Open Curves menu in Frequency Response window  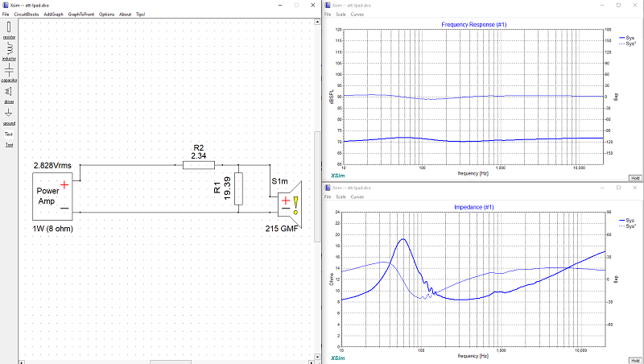(x=357, y=14)
